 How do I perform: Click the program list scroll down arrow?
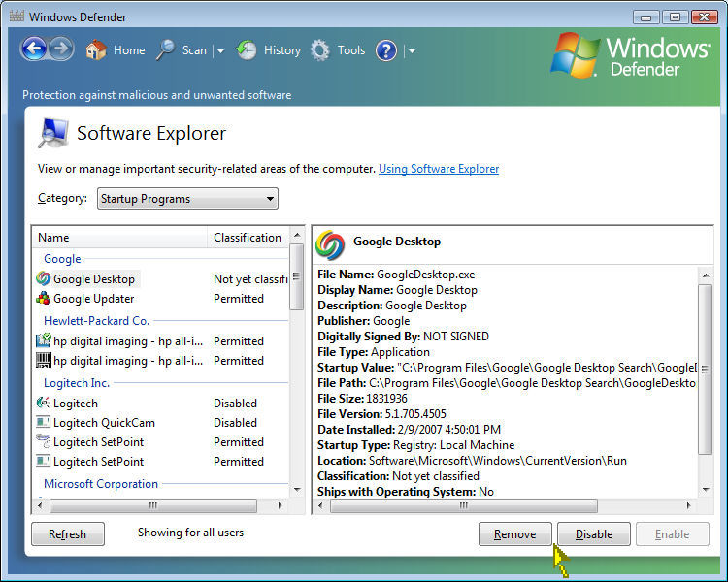coord(297,489)
